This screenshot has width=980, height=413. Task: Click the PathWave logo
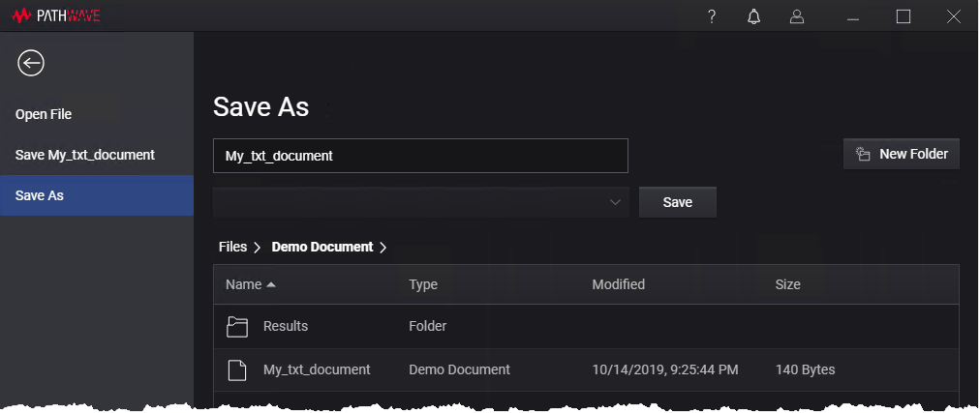tap(58, 16)
